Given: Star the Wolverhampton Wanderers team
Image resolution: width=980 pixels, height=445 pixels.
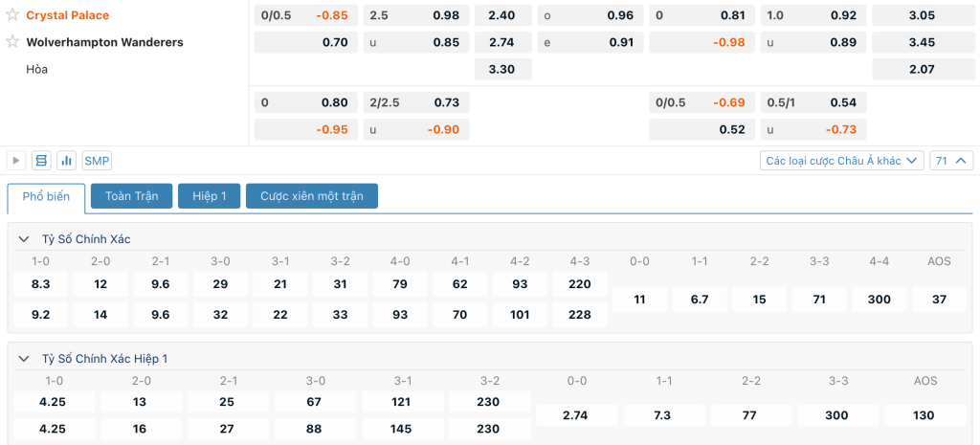Looking at the screenshot, I should (12, 42).
